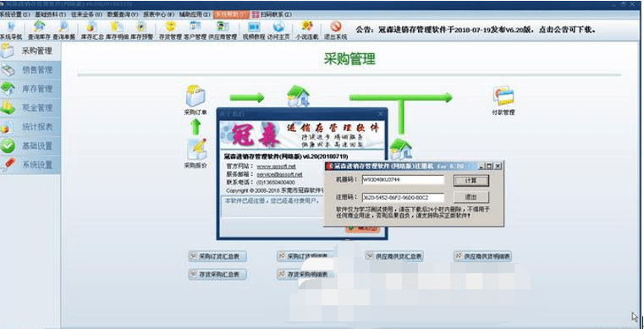Close the 关于我们 About dialog
Image resolution: width=644 pixels, height=329 pixels.
tap(382, 114)
